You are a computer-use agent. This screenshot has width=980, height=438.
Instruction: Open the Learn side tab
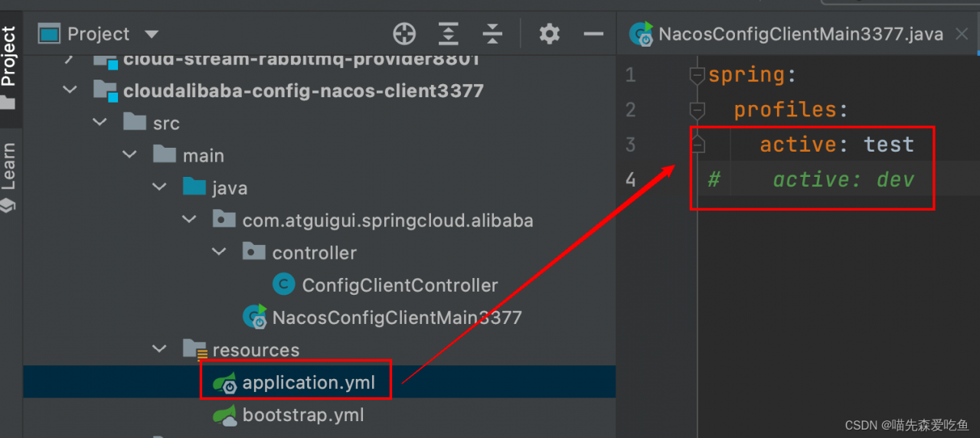pos(8,172)
